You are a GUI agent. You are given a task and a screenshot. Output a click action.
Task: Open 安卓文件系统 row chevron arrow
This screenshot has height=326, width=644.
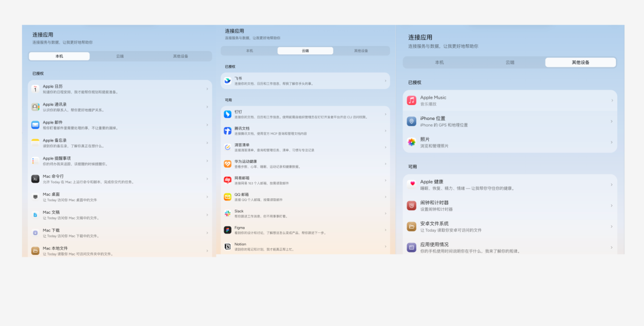coord(612,226)
